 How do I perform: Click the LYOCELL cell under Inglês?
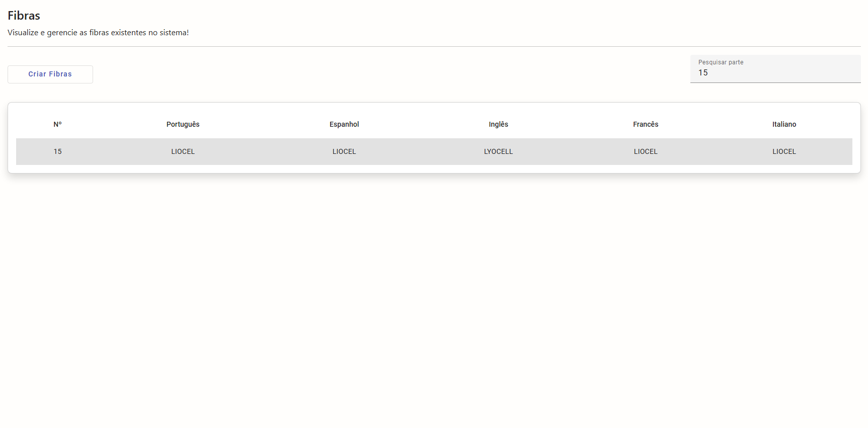point(498,151)
